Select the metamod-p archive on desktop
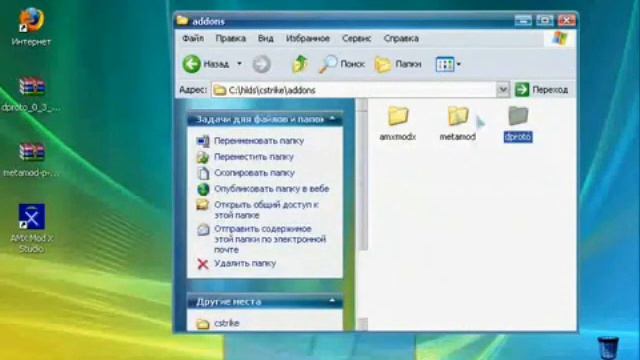 31,160
